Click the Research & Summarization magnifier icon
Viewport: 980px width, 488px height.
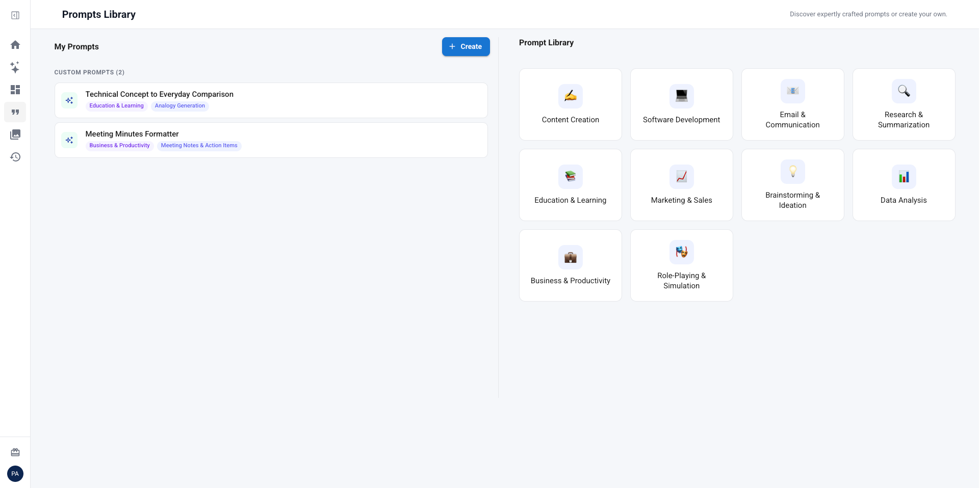point(904,91)
